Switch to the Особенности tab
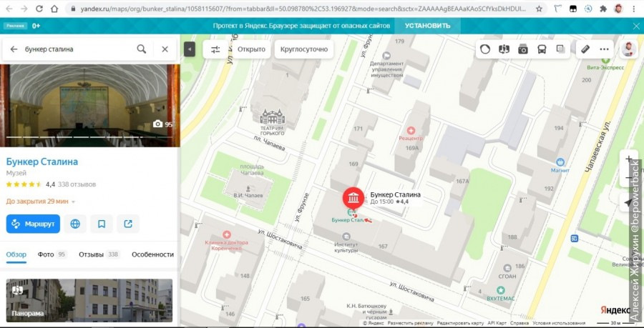Screen dimensions: 644x328 (153, 254)
